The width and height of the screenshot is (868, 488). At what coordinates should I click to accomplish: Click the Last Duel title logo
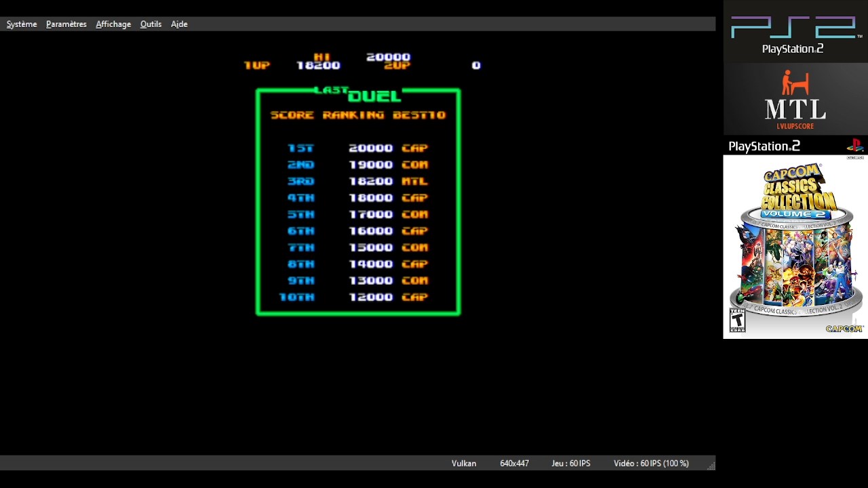358,94
